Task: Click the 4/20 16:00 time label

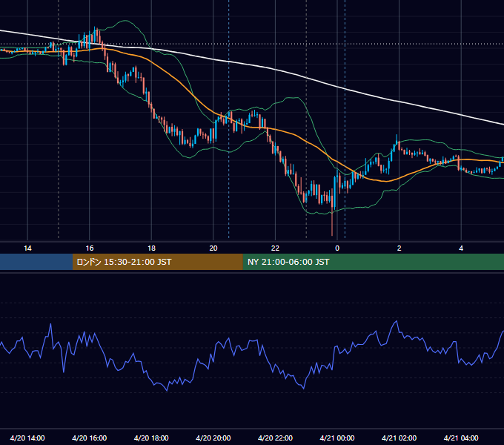Action: click(x=90, y=438)
